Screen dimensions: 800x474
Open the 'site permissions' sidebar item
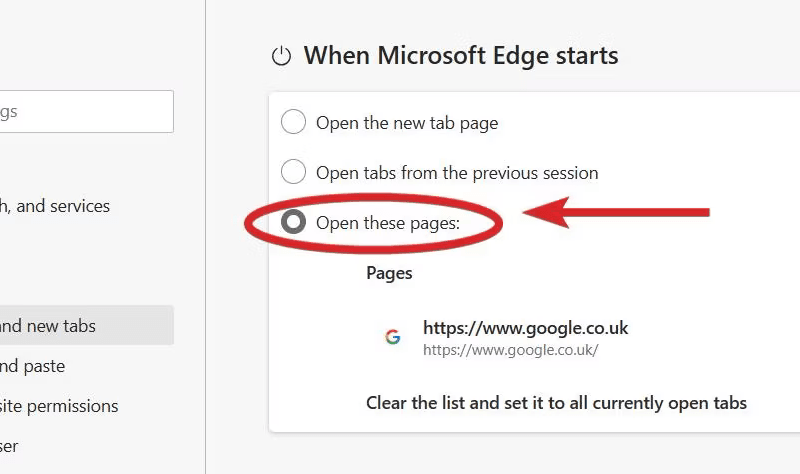(x=59, y=406)
